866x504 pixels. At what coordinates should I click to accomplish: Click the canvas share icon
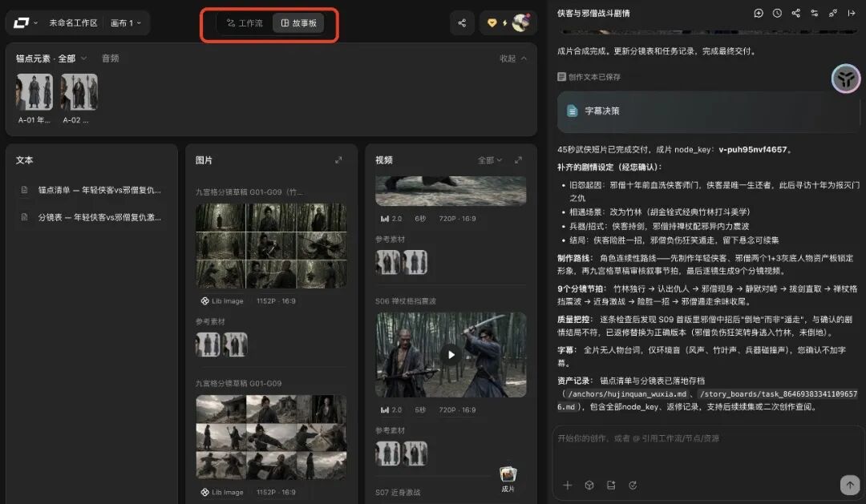coord(462,22)
